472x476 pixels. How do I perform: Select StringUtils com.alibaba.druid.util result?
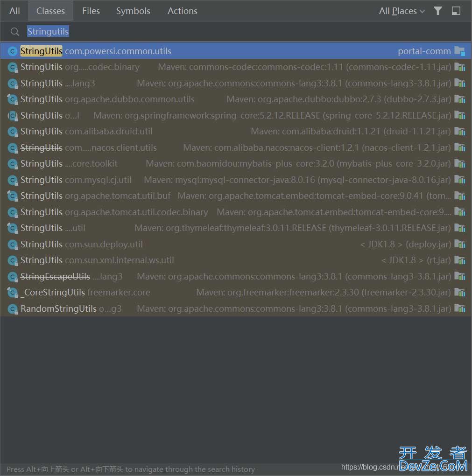click(236, 132)
